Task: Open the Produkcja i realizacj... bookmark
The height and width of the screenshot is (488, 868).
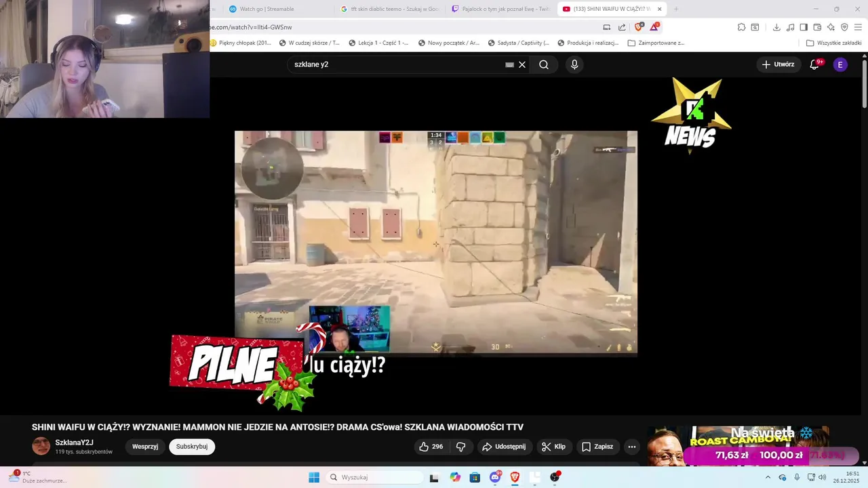Action: tap(588, 43)
